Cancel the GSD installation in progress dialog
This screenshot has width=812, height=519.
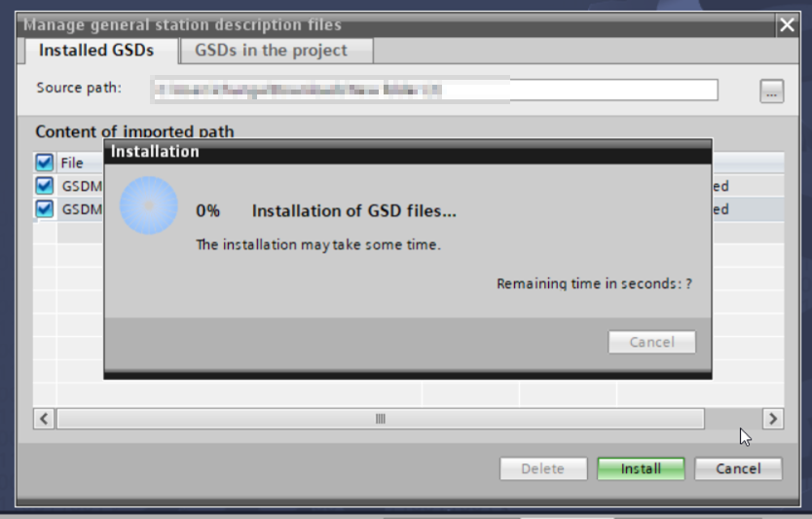tap(652, 342)
